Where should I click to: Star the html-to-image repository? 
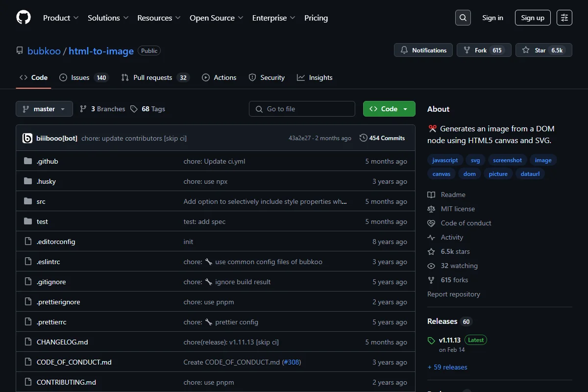coord(544,50)
